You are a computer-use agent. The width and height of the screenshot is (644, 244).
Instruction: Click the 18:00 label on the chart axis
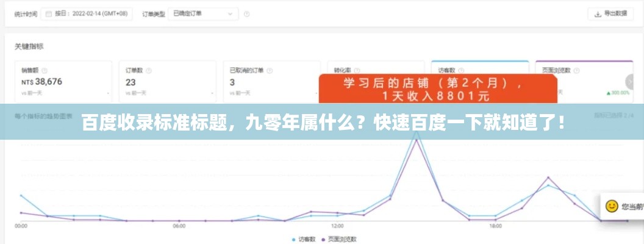click(495, 226)
